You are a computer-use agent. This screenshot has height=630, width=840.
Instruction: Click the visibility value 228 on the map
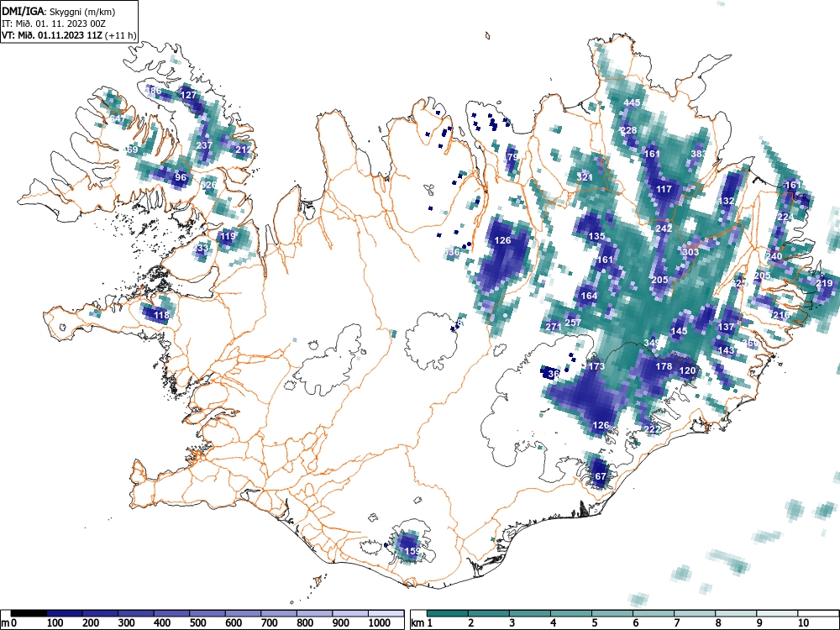tap(628, 130)
